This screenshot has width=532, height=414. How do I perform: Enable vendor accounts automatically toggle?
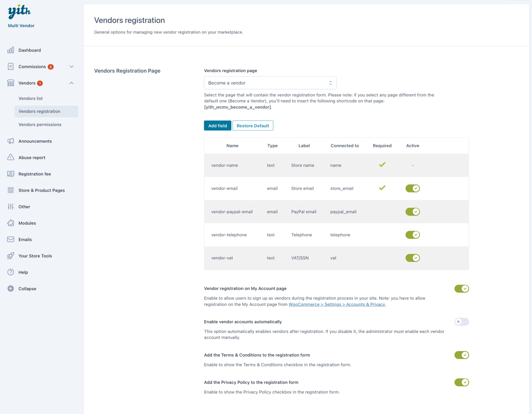462,322
